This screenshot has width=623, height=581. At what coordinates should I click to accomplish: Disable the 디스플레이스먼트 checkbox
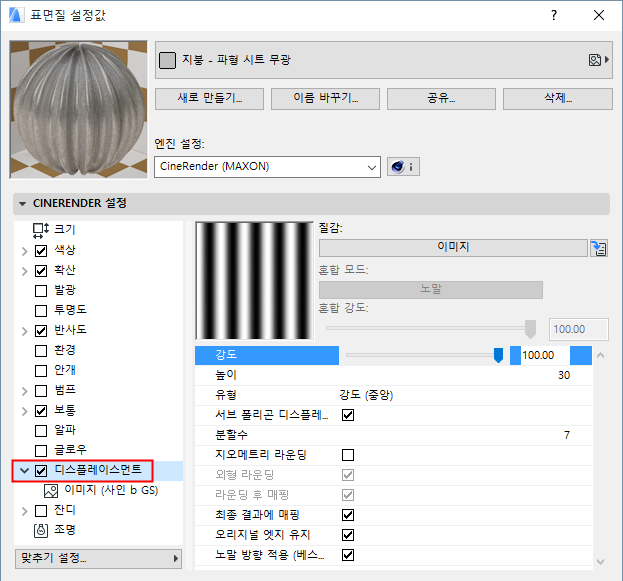pos(41,471)
